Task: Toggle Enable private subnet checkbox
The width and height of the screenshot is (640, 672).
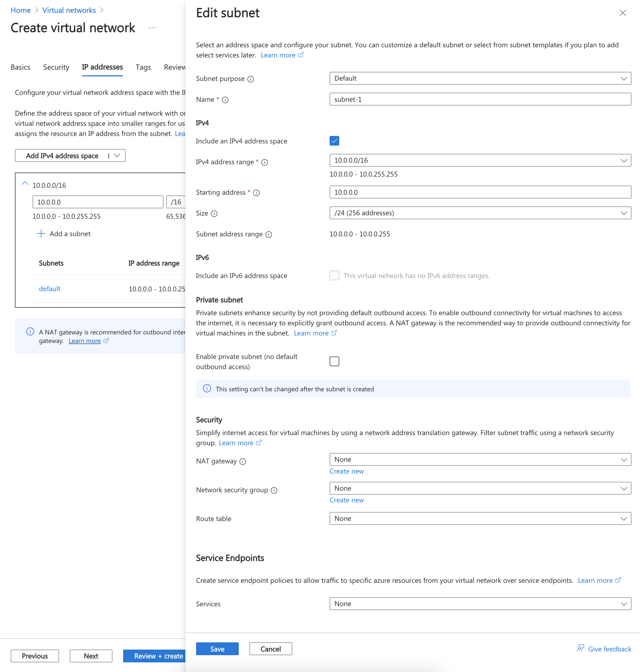Action: coord(334,361)
